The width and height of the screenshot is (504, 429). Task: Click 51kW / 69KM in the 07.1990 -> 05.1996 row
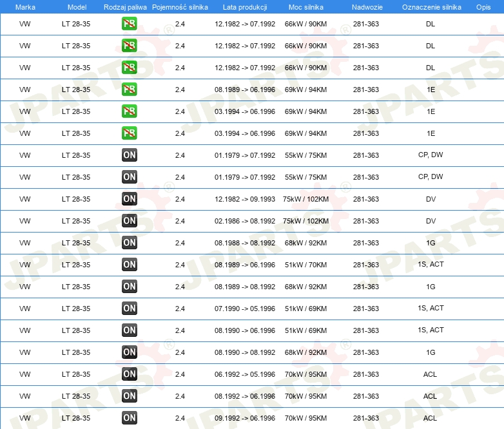(x=305, y=309)
